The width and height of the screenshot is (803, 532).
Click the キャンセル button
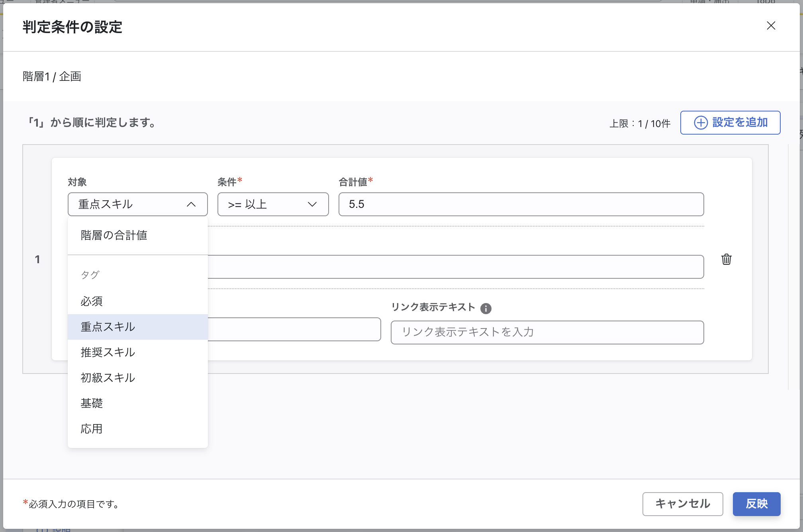(x=683, y=504)
